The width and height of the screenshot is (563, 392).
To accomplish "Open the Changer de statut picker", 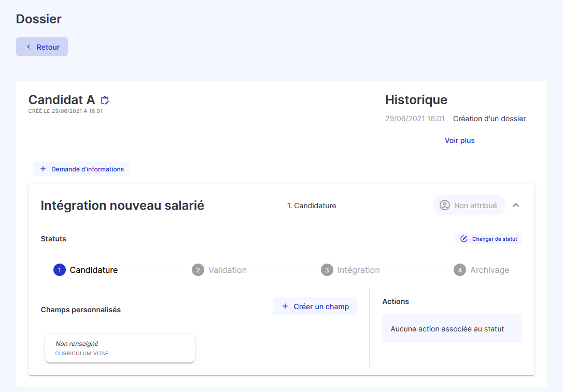I will (488, 238).
